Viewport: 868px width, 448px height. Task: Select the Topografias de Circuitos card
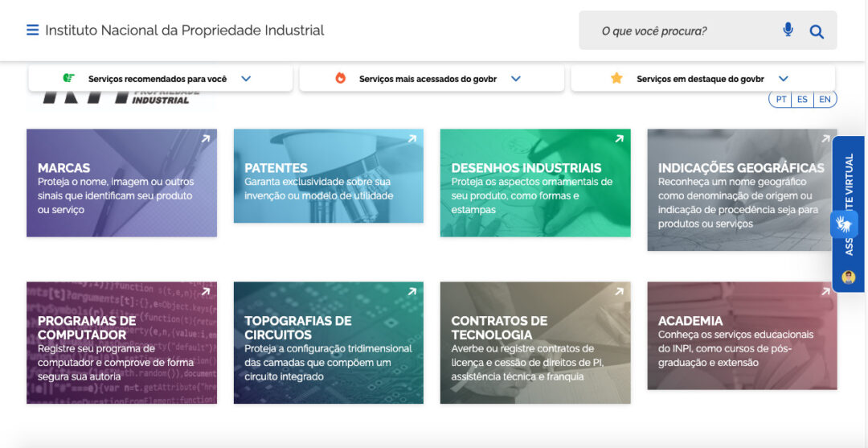328,343
